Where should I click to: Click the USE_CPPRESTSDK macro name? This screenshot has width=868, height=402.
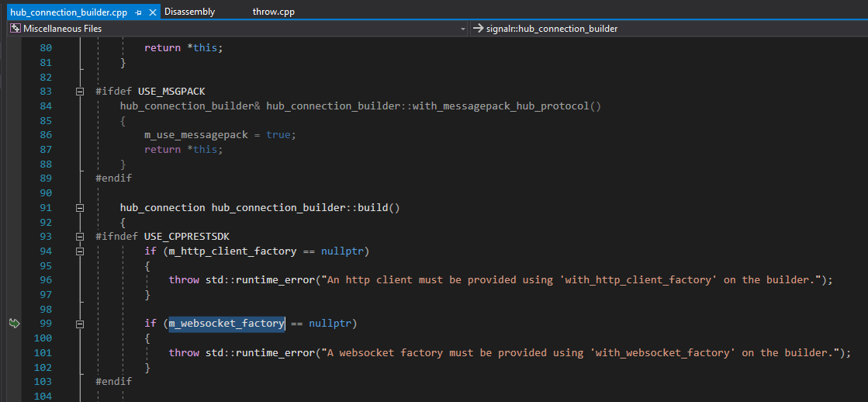(x=186, y=237)
